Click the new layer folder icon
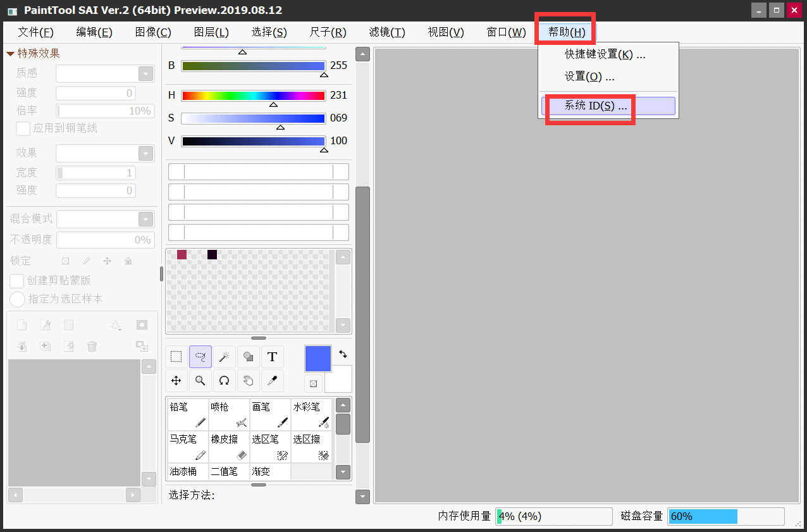The width and height of the screenshot is (807, 532). (x=68, y=325)
